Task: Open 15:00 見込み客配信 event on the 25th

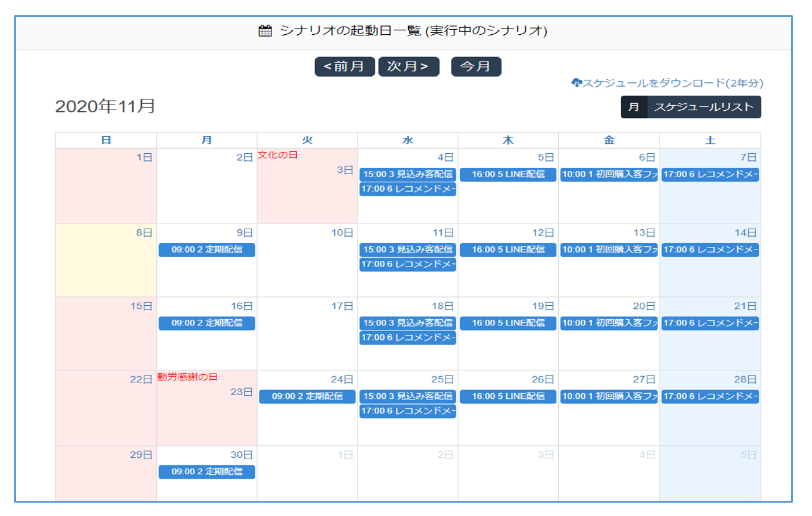Action: pyautogui.click(x=408, y=397)
